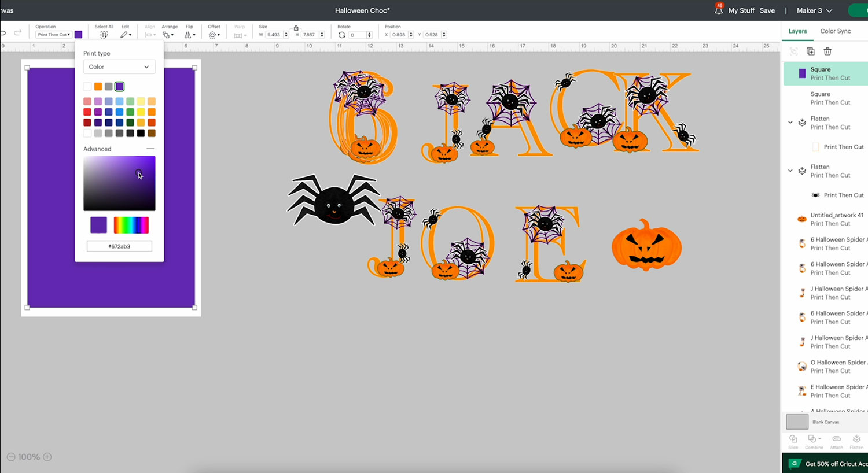Click the zoom in plus icon
868x473 pixels.
[x=47, y=457]
